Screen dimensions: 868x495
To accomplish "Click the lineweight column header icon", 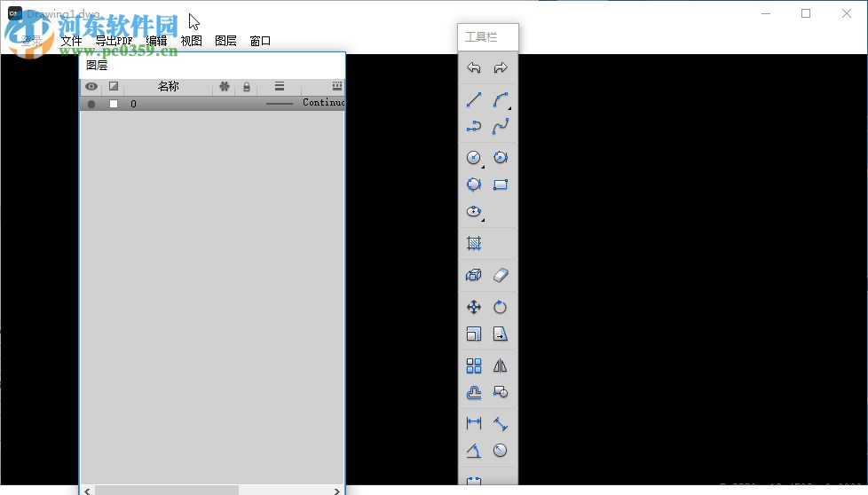I will [x=280, y=86].
